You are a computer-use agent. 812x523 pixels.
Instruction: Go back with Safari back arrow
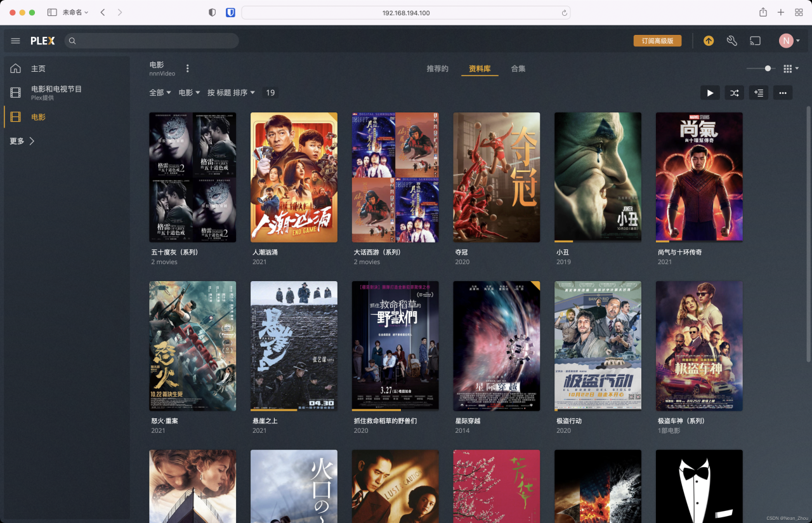point(103,13)
